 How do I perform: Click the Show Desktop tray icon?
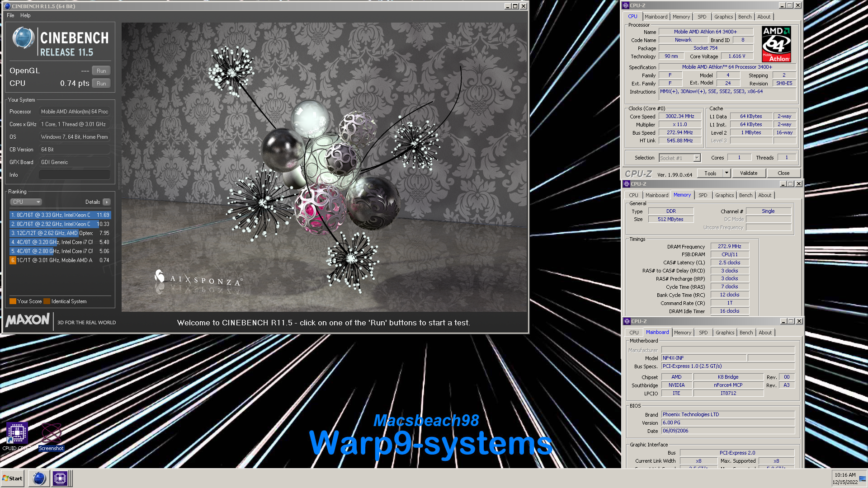tap(863, 479)
